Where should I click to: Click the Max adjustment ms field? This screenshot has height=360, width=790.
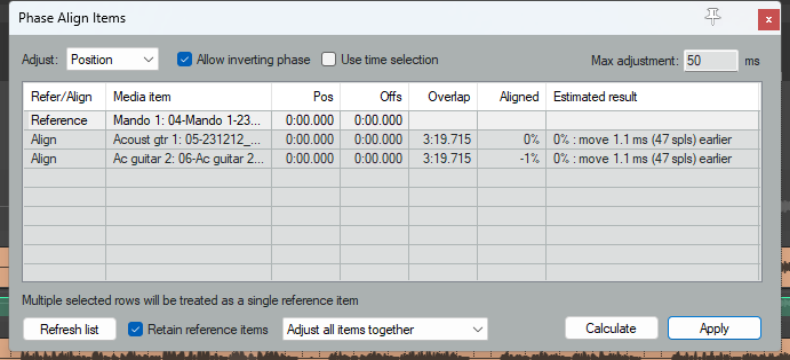(711, 61)
